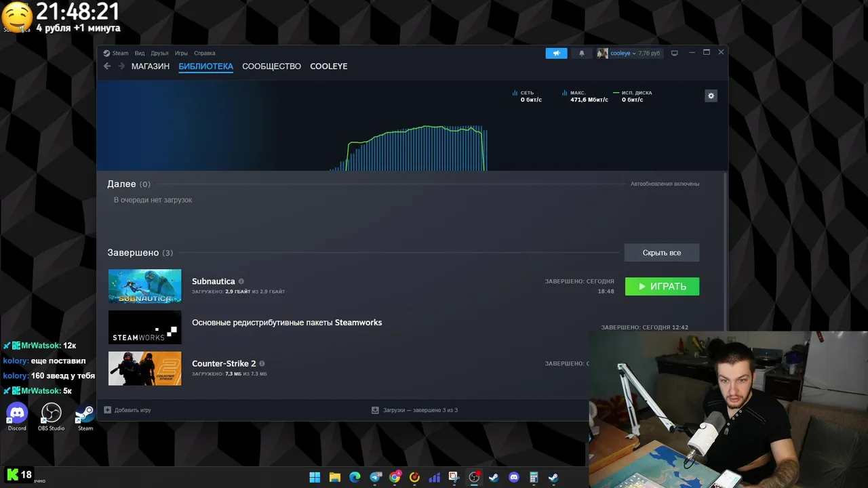This screenshot has width=868, height=488.
Task: Open the blue bar-chart app in taskbar
Action: (434, 477)
